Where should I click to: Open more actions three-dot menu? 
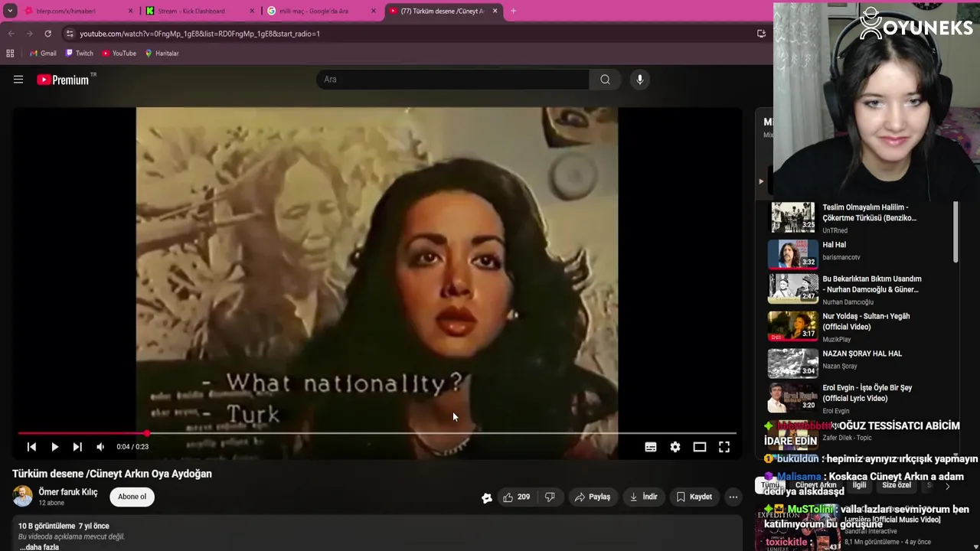pyautogui.click(x=733, y=497)
